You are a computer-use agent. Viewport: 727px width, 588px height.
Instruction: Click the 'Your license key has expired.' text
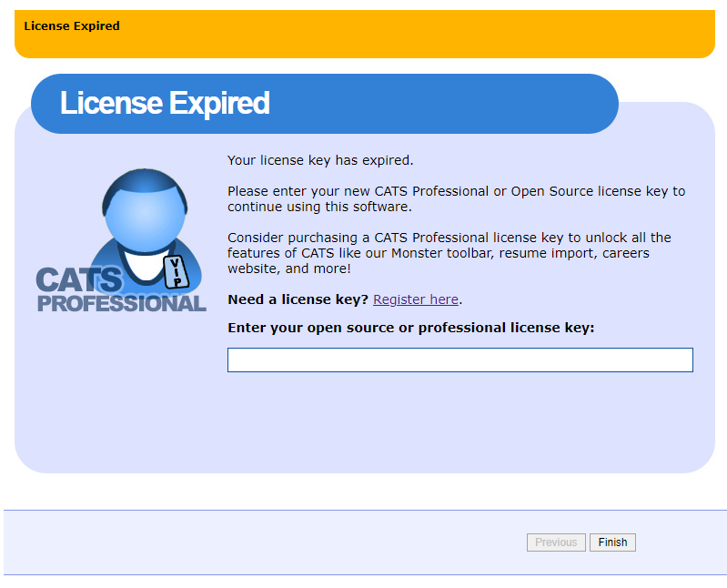(x=320, y=160)
